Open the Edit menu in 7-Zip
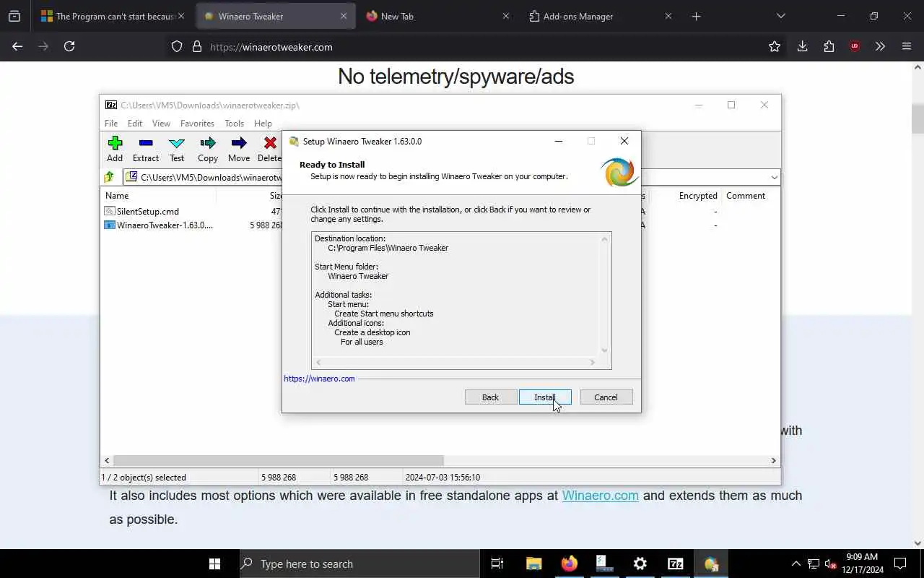 click(x=135, y=124)
